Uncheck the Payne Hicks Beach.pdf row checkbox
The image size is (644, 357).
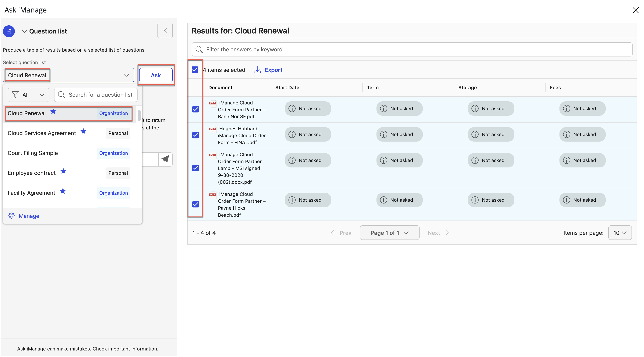(195, 204)
